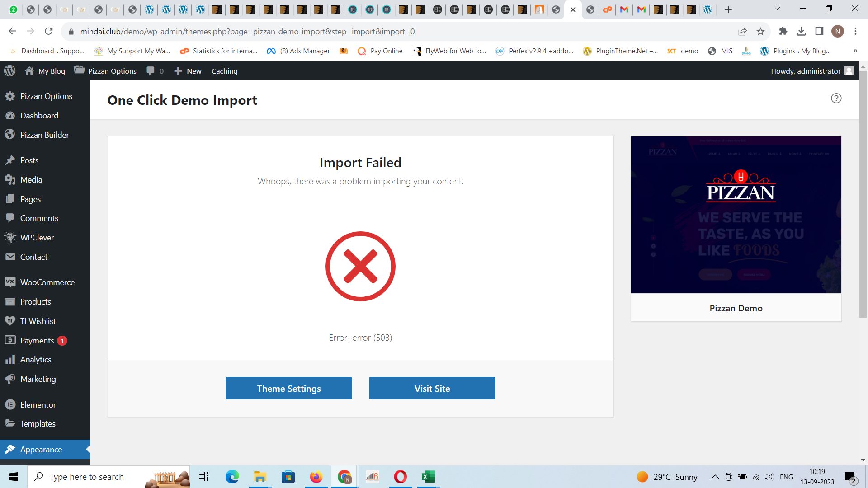
Task: Open Appearance menu item
Action: (x=45, y=450)
